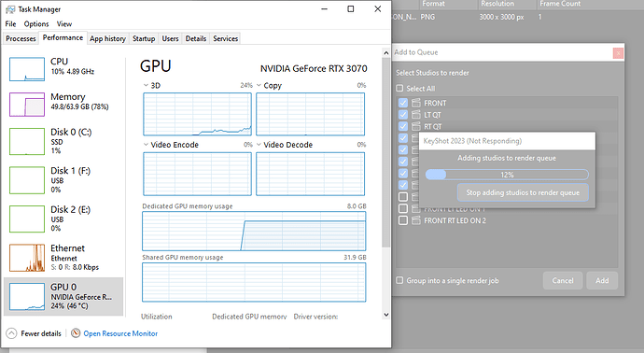
Task: Close the Add to Queue dialog
Action: (618, 53)
